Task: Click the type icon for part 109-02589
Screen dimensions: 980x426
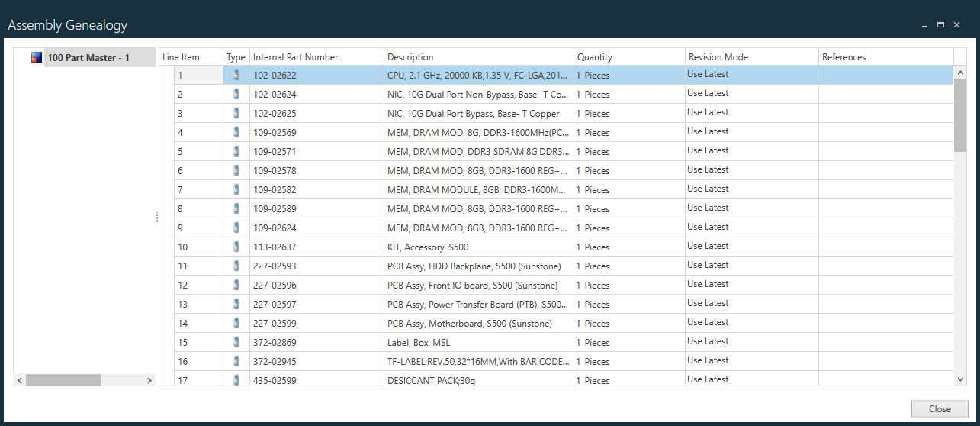Action: tap(236, 208)
